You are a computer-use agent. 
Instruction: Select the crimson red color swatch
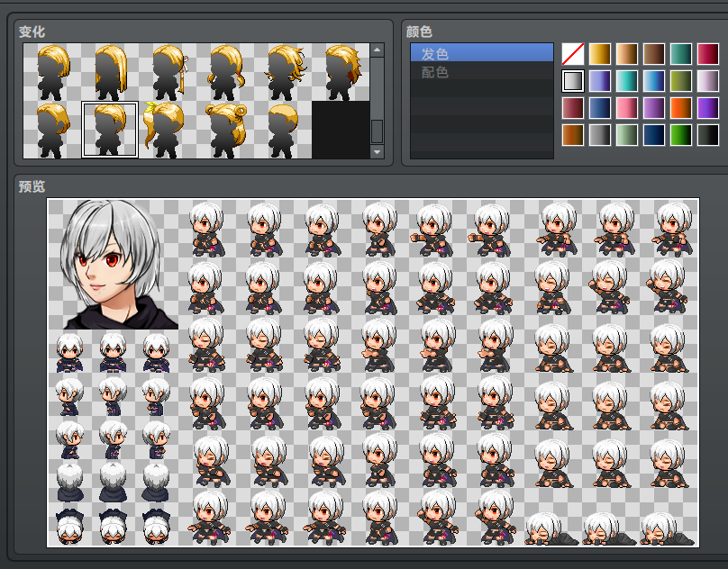pyautogui.click(x=708, y=54)
